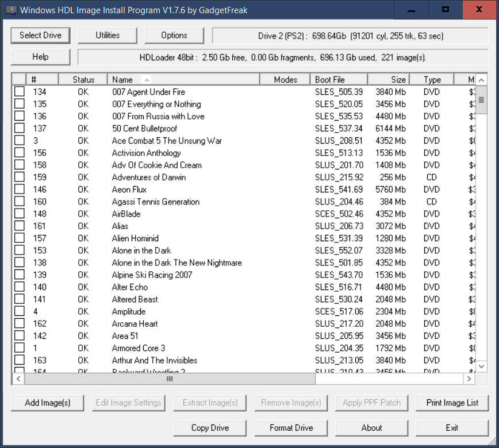Sort by the Status column header

click(83, 79)
